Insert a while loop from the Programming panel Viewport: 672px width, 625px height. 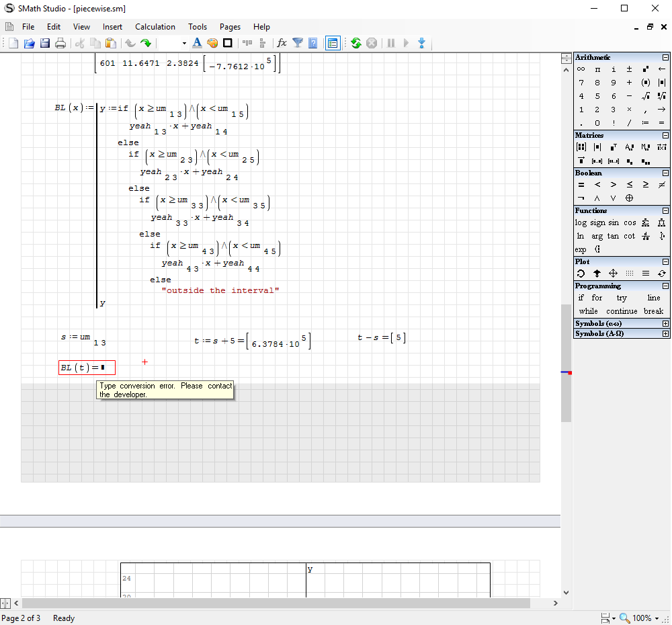pyautogui.click(x=588, y=310)
